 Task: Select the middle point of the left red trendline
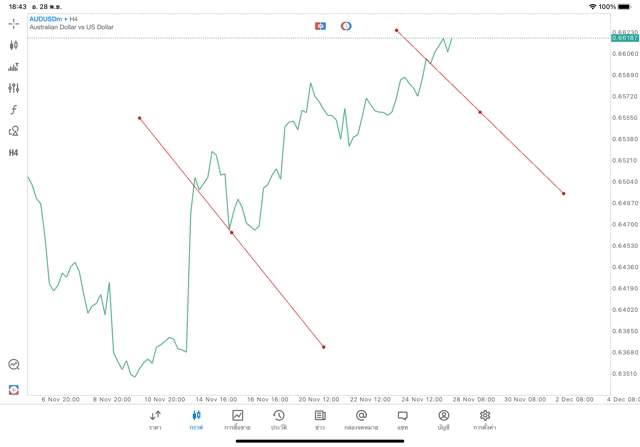(231, 233)
